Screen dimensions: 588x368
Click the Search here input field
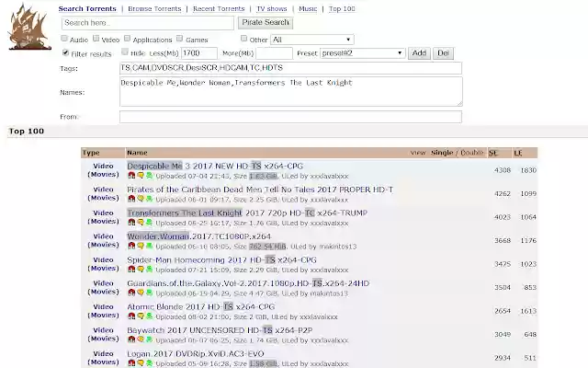coord(148,23)
